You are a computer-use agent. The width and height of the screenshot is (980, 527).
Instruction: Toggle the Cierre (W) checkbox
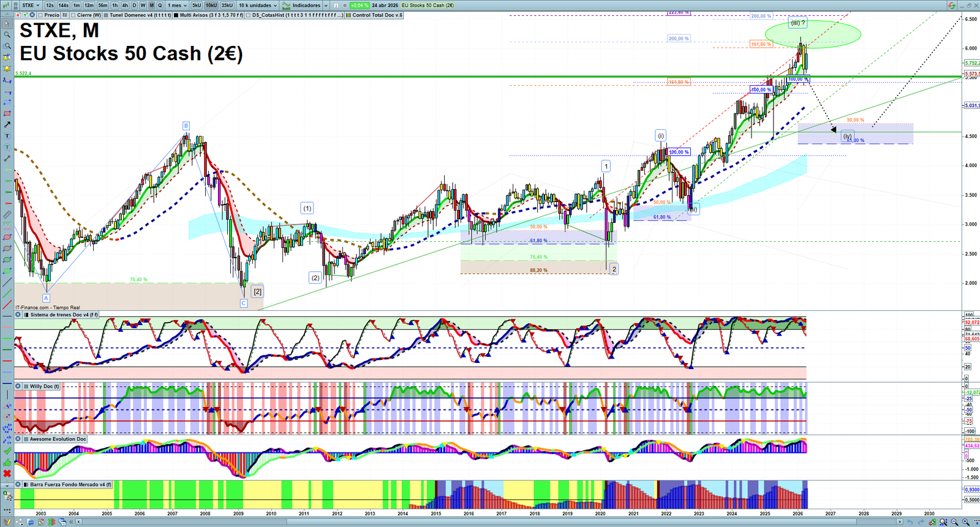[x=73, y=15]
